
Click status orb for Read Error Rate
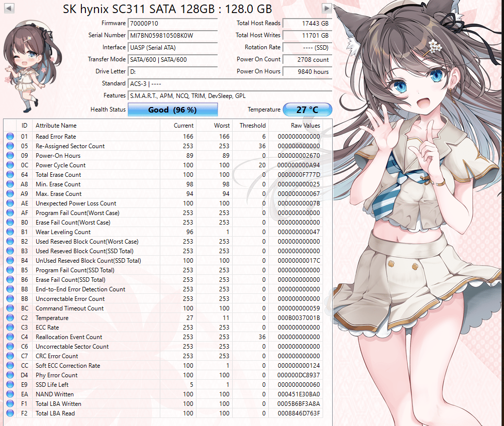coord(10,136)
